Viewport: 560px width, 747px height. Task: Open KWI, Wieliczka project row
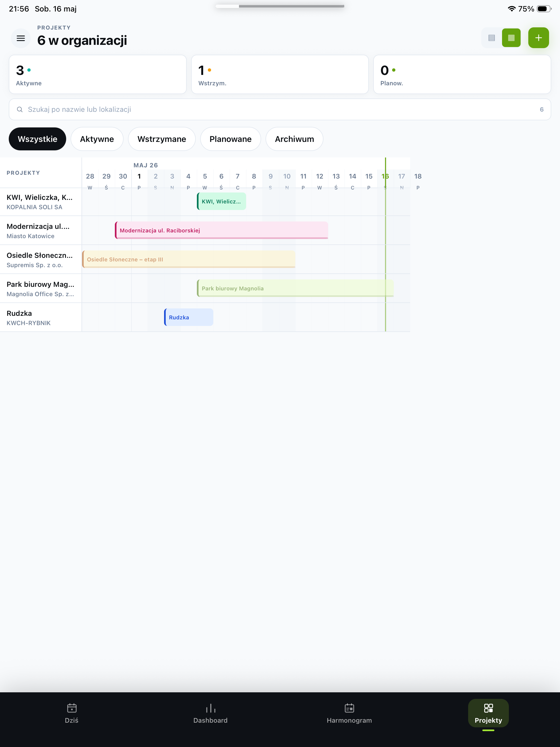pyautogui.click(x=40, y=202)
